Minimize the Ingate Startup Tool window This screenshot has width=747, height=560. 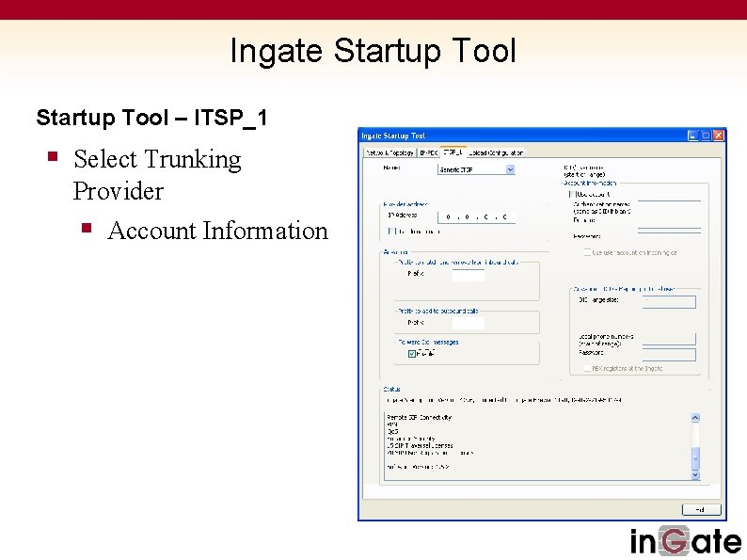tap(693, 136)
